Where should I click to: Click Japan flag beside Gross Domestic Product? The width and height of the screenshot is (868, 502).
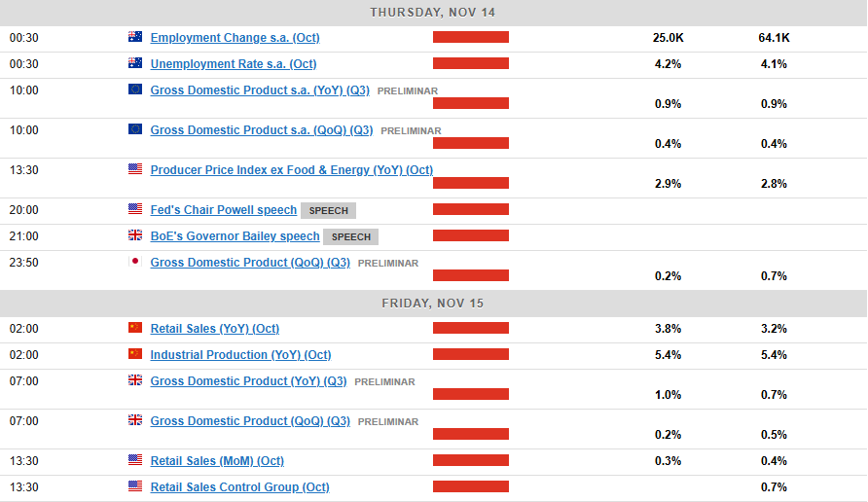(135, 262)
